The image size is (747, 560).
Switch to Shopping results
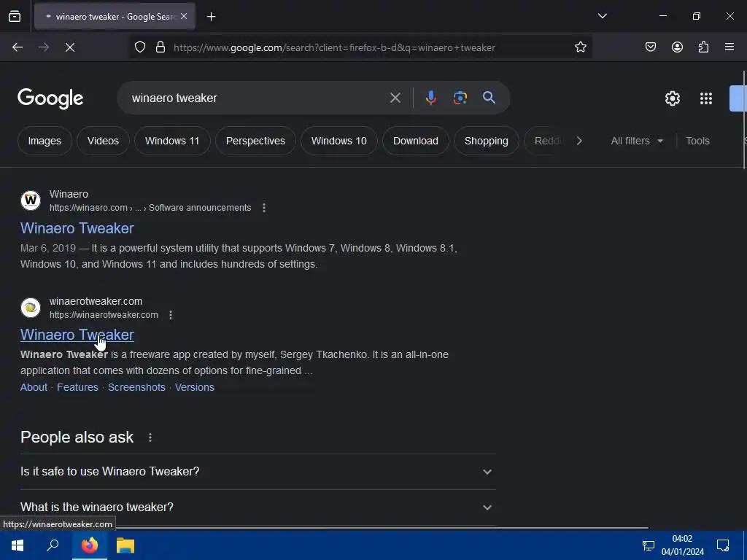(487, 141)
